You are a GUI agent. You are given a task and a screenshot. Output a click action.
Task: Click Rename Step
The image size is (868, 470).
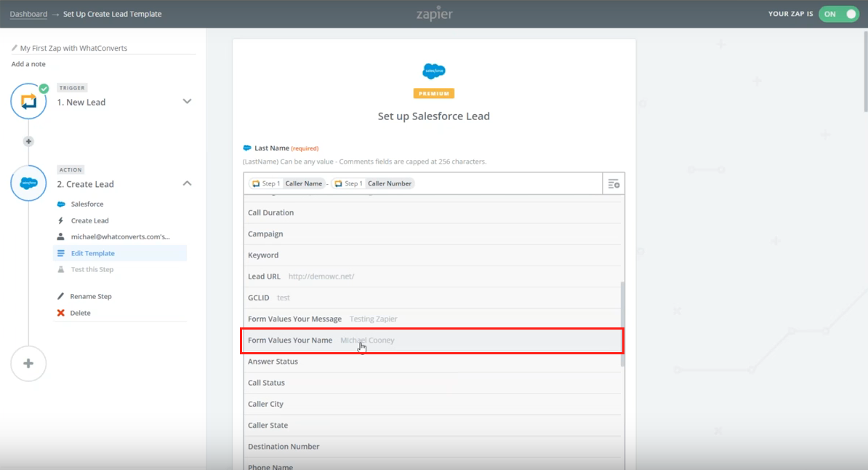[x=91, y=296]
